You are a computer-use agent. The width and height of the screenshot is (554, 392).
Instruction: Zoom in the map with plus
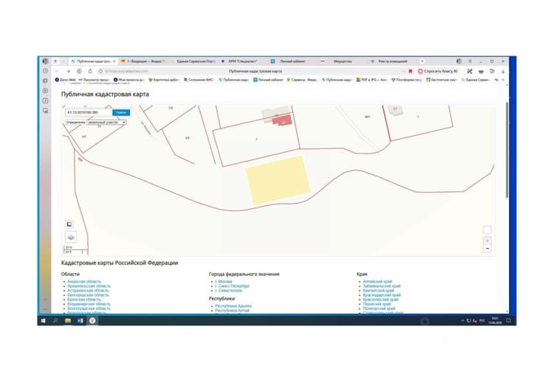[488, 241]
